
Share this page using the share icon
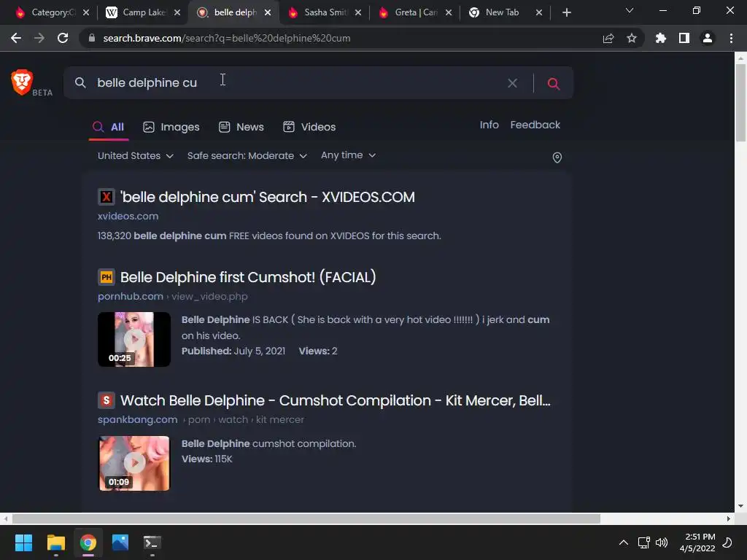pos(608,38)
